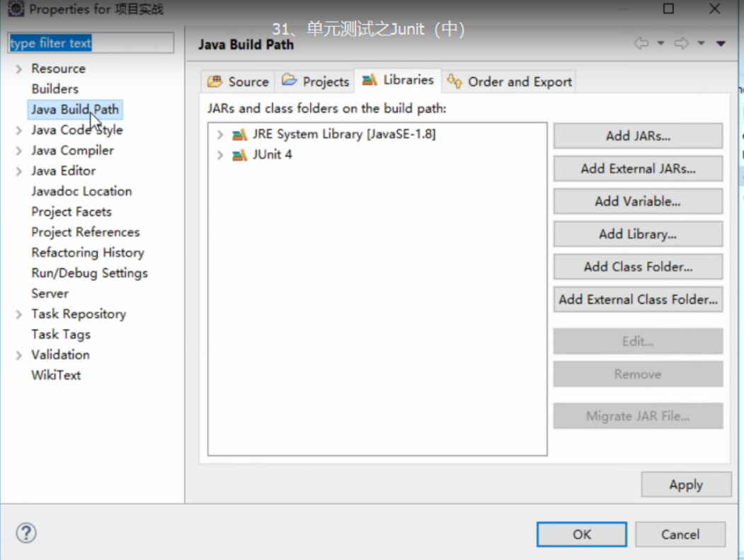Screen dimensions: 744x560
Task: Click the Eclipse icon in title bar
Action: [x=16, y=8]
